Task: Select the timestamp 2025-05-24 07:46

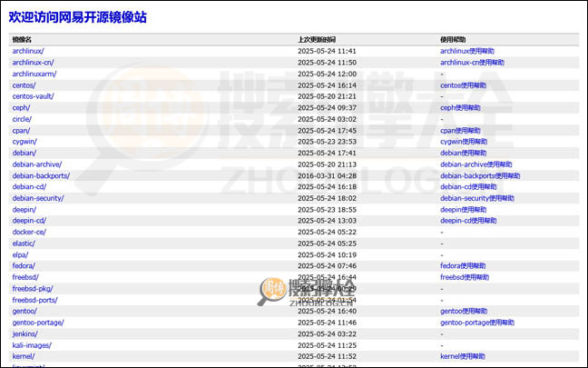Action: pyautogui.click(x=327, y=266)
